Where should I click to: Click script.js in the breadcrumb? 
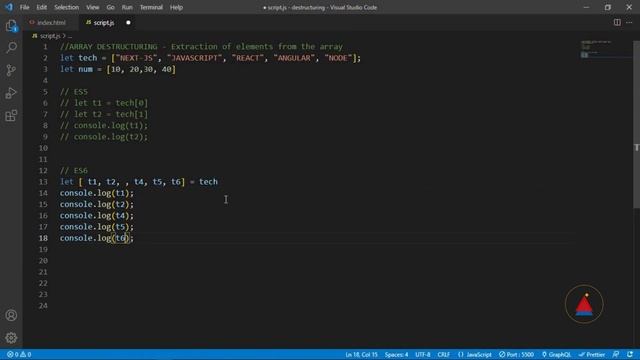pyautogui.click(x=50, y=36)
